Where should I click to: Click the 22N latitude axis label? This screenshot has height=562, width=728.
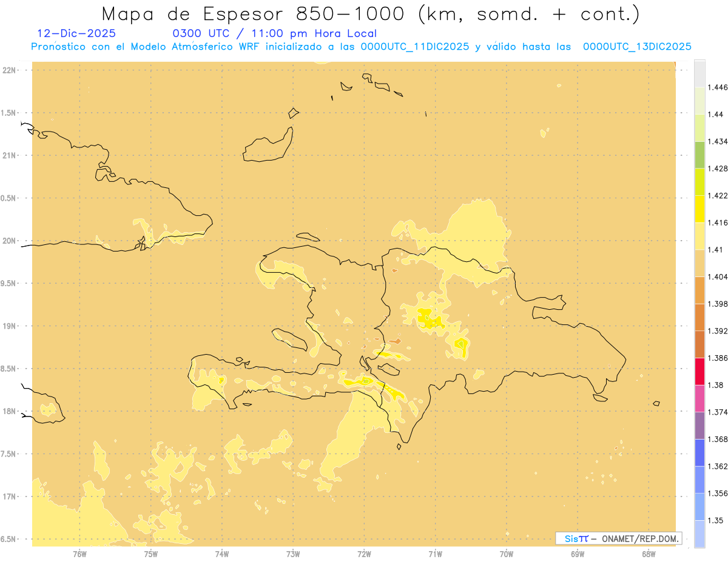pos(8,70)
